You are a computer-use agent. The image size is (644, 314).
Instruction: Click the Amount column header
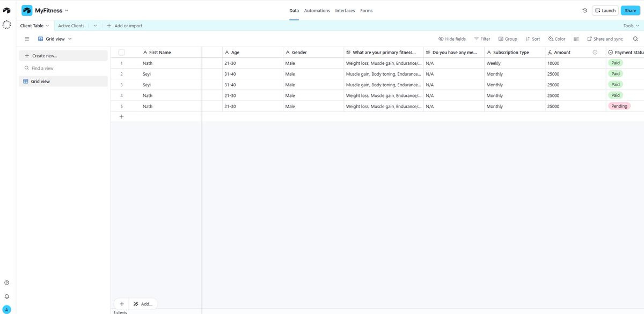click(x=575, y=53)
